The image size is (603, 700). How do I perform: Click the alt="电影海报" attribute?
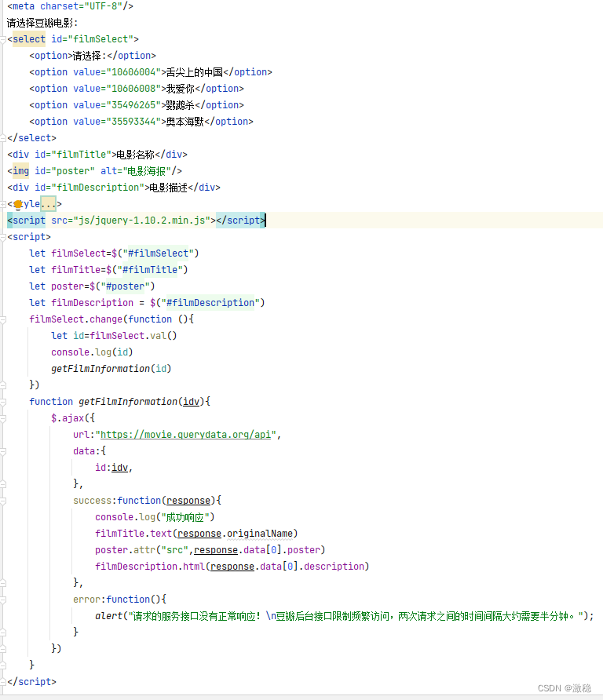136,171
